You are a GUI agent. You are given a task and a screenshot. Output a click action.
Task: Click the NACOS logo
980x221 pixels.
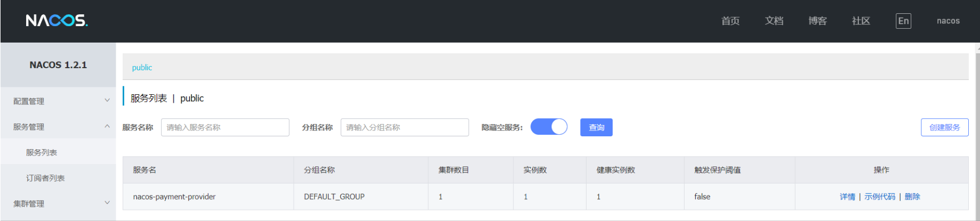pyautogui.click(x=57, y=21)
